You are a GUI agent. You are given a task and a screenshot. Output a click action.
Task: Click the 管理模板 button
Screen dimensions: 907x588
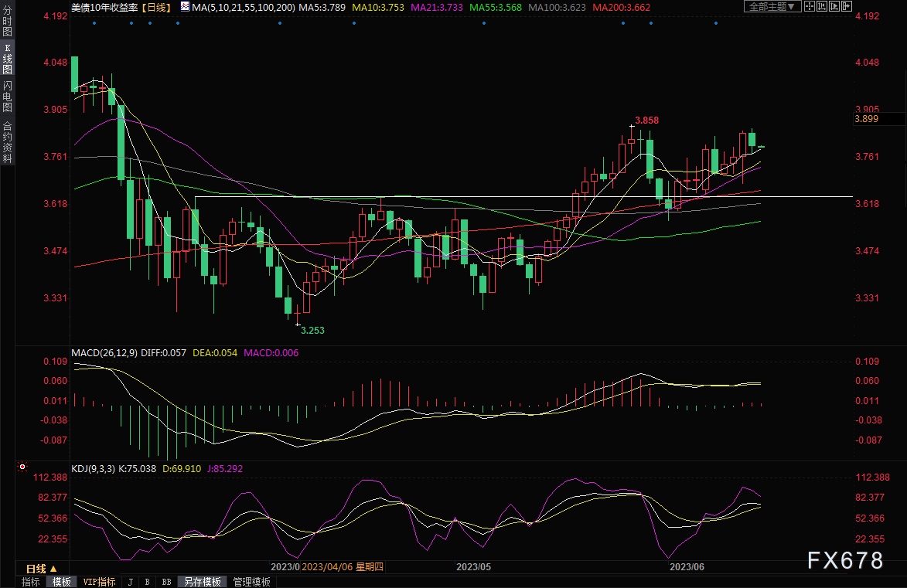(251, 582)
